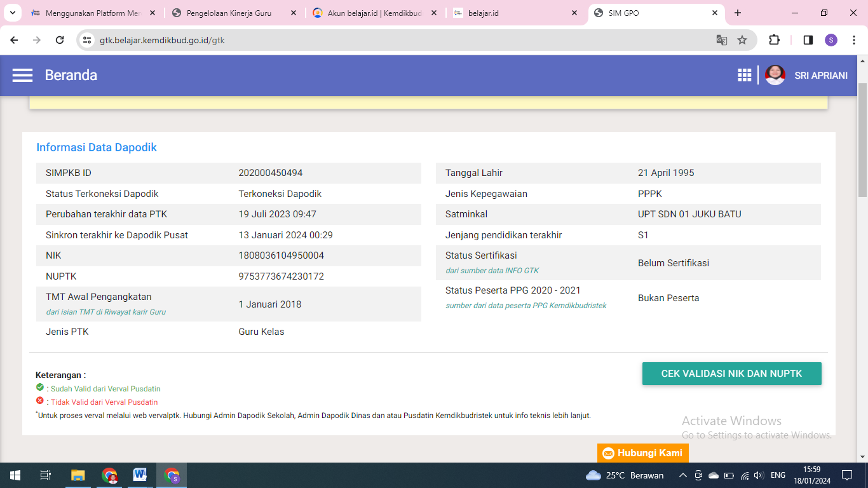Open File Explorer from taskbar
Viewport: 868px width, 488px height.
pos(78,475)
